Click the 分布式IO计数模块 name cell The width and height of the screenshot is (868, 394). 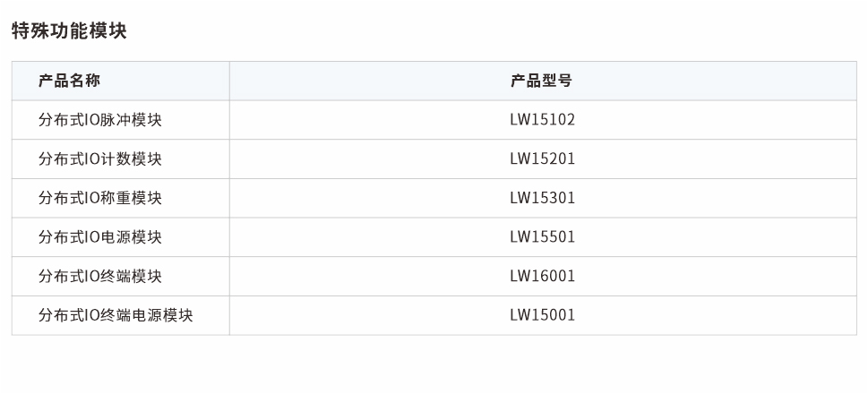point(100,159)
